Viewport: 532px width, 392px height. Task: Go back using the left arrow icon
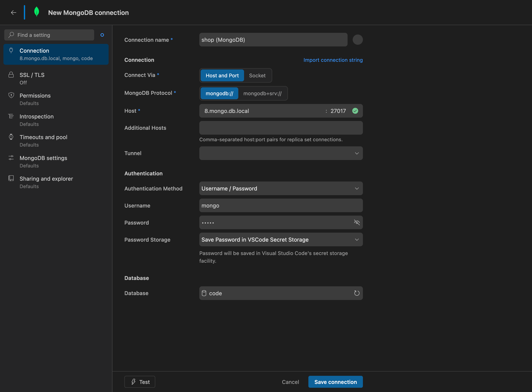(x=13, y=13)
